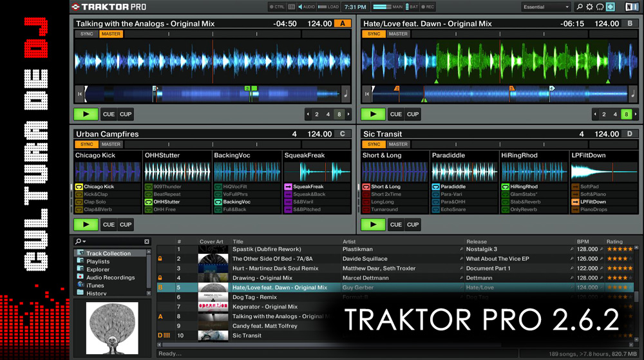Open Deck B letter focus menu
Image resolution: width=644 pixels, height=360 pixels.
pos(630,23)
